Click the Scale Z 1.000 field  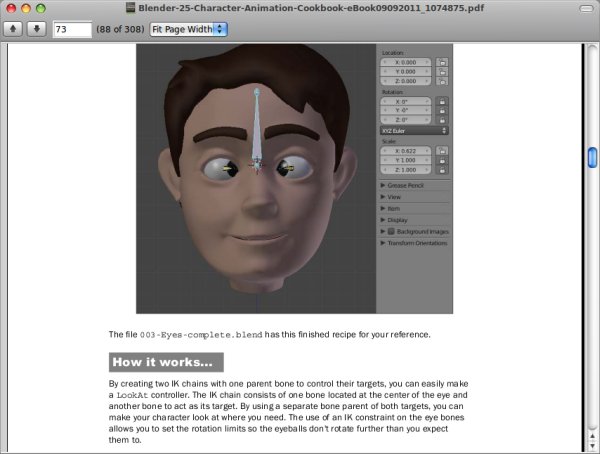[406, 170]
